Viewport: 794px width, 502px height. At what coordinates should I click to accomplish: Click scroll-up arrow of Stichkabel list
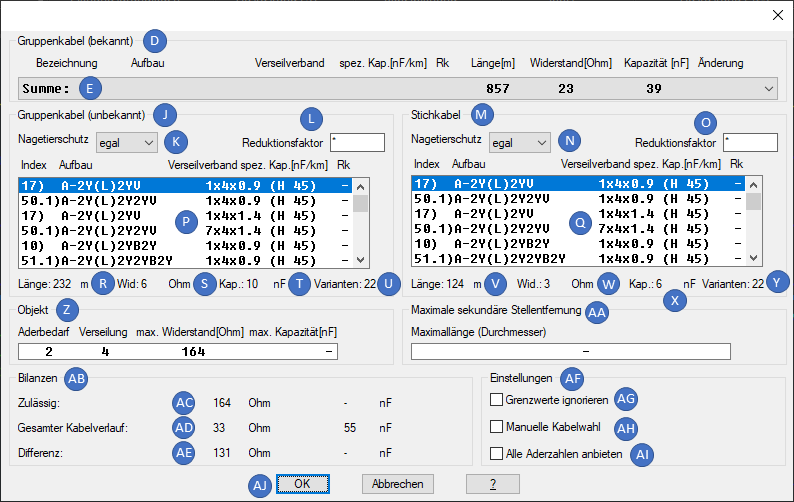pyautogui.click(x=753, y=185)
